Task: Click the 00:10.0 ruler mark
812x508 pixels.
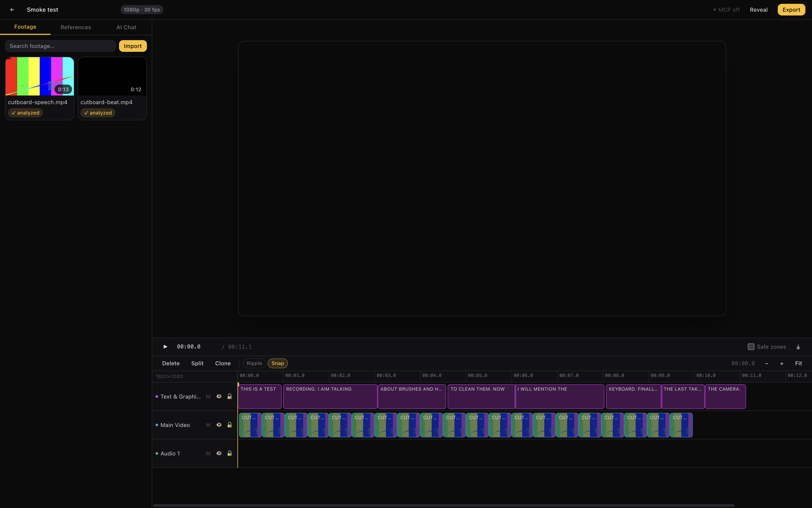Action: click(x=706, y=376)
